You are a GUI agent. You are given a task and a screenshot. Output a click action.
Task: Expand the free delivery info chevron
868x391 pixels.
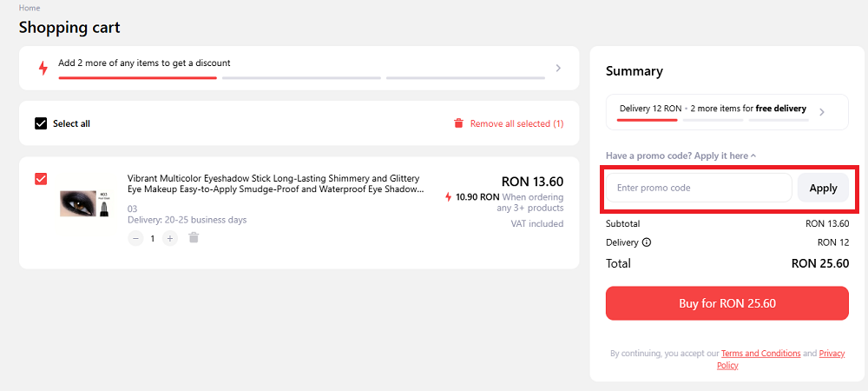(x=822, y=111)
